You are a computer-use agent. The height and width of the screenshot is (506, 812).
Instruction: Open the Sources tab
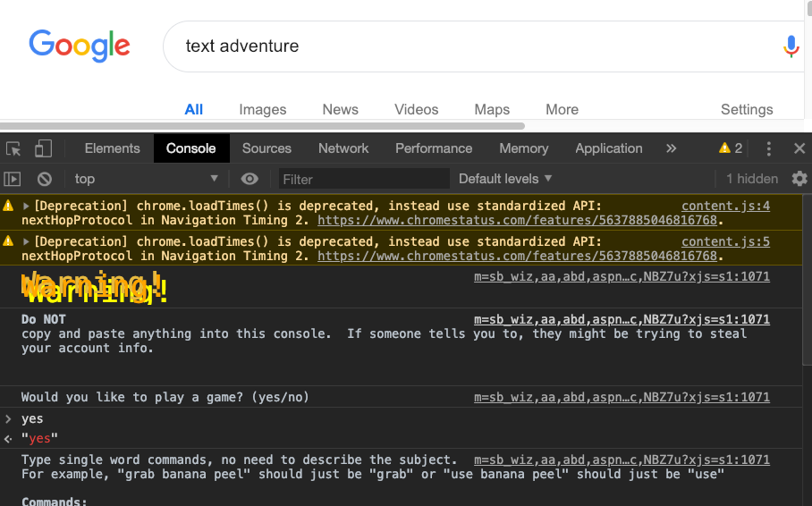(266, 148)
